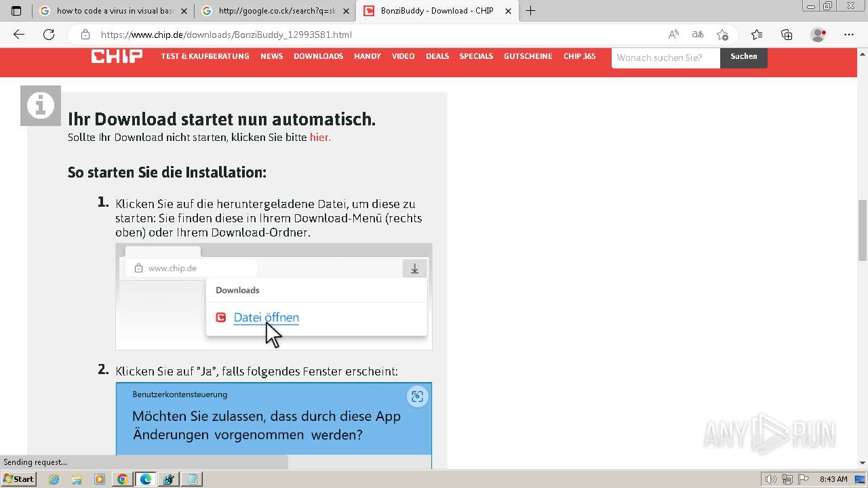Open a new tab
The width and height of the screenshot is (868, 488).
tap(531, 11)
